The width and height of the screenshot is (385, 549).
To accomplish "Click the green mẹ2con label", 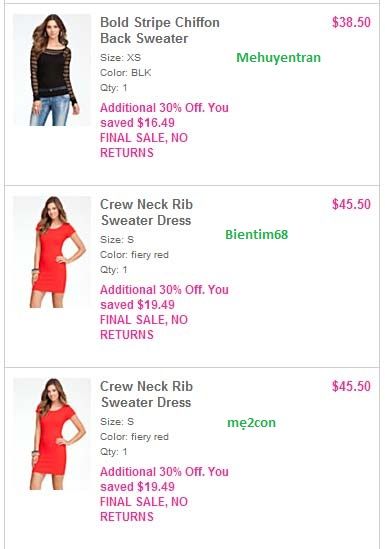I will [x=251, y=423].
